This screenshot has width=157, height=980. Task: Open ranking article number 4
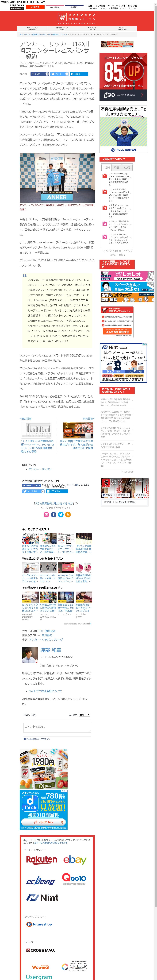(x=119, y=226)
